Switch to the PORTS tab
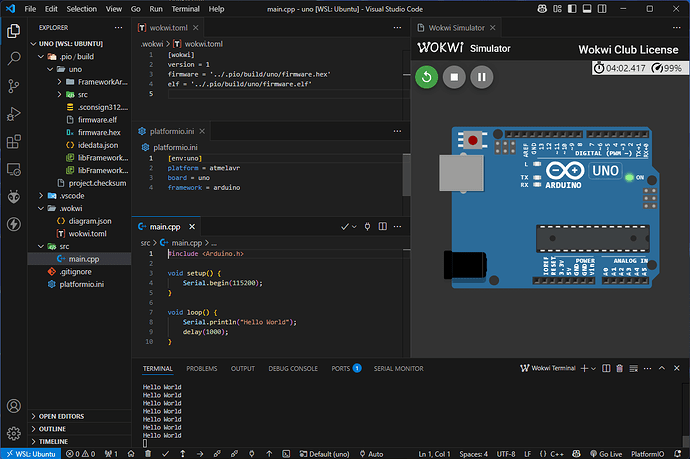690x459 pixels. (x=346, y=368)
